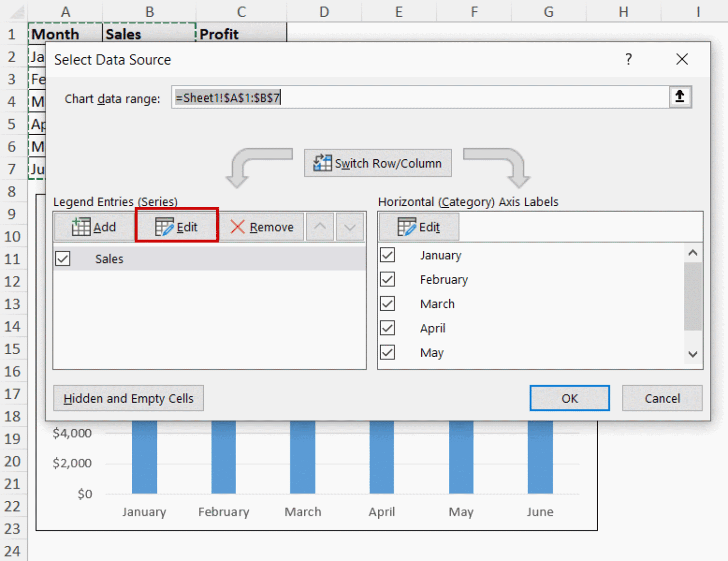The height and width of the screenshot is (561, 728).
Task: Disable the February axis label
Action: pyautogui.click(x=387, y=279)
